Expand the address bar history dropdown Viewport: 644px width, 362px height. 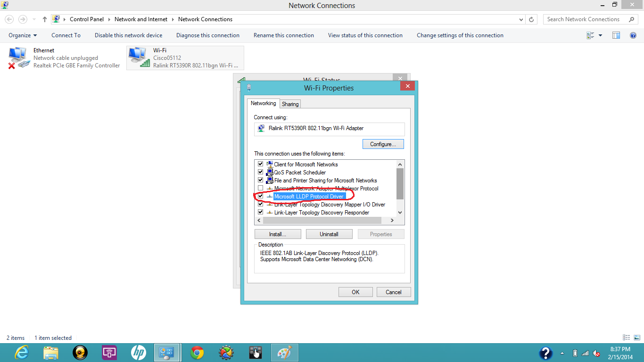(521, 19)
